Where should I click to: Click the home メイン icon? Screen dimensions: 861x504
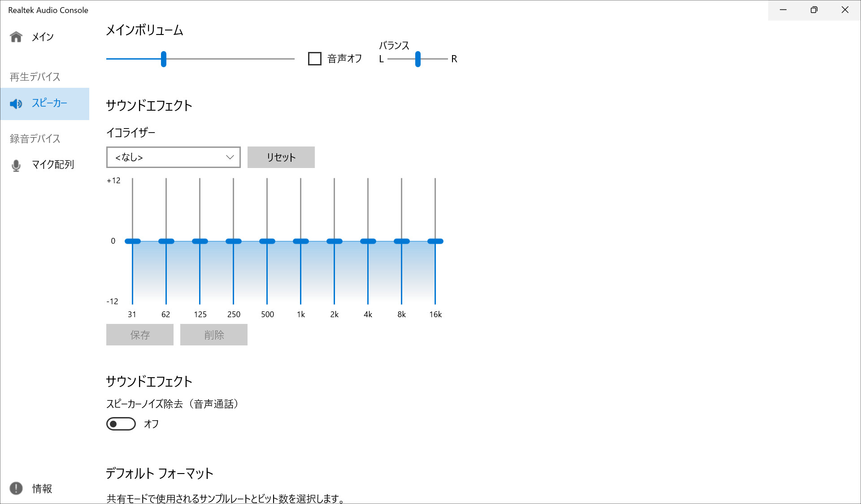coord(16,37)
